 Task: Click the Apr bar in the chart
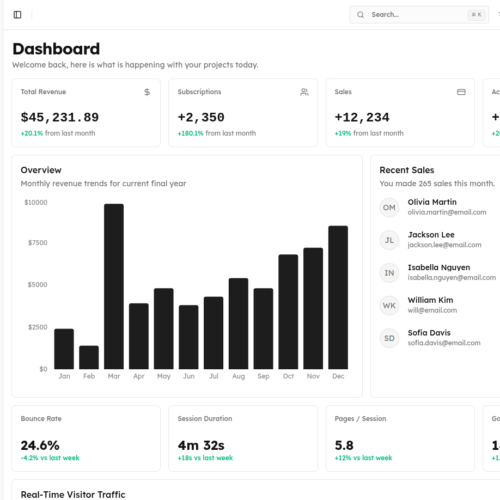(x=139, y=336)
